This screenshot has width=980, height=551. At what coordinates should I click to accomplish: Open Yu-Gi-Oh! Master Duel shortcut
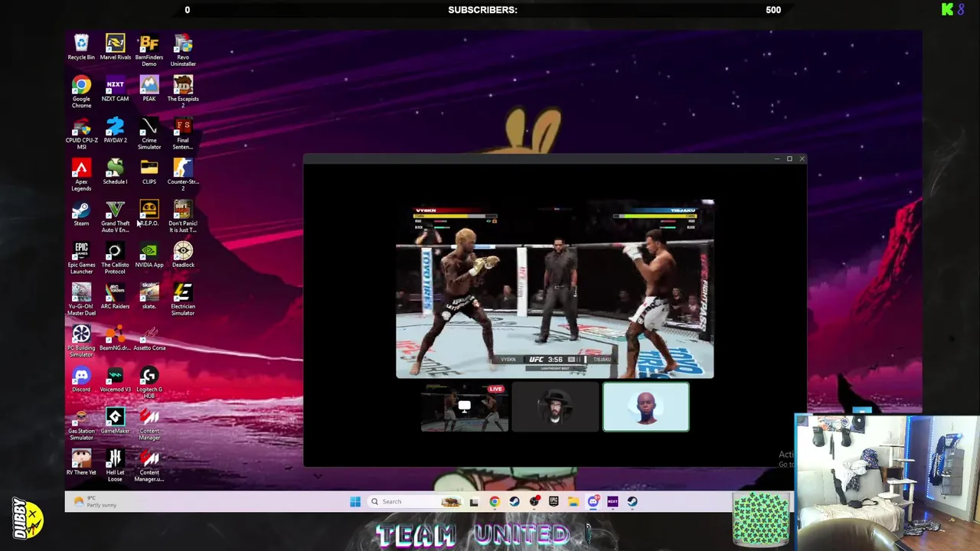pos(81,299)
